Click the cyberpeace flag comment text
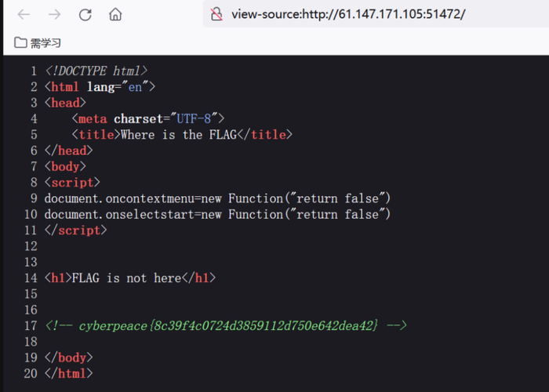549x392 pixels. (229, 326)
